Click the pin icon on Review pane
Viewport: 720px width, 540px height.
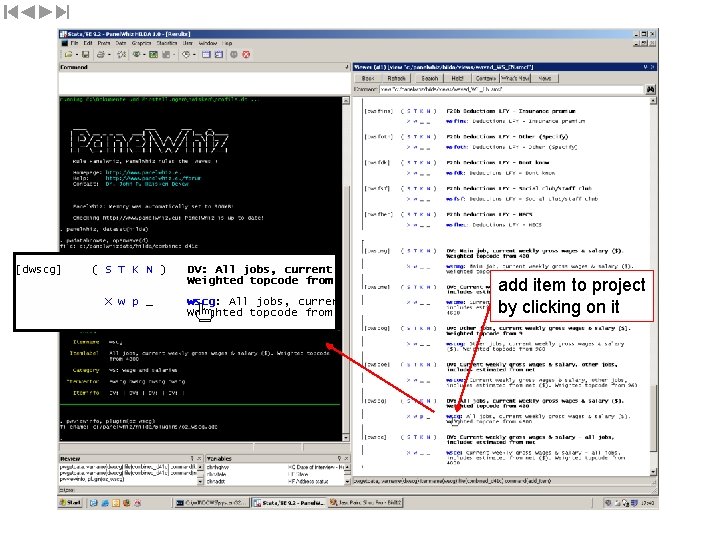(x=192, y=458)
